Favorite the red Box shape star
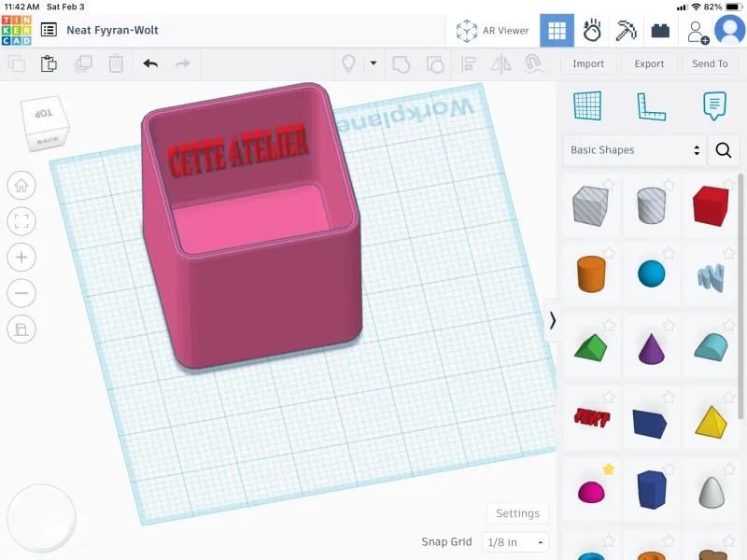 [729, 184]
